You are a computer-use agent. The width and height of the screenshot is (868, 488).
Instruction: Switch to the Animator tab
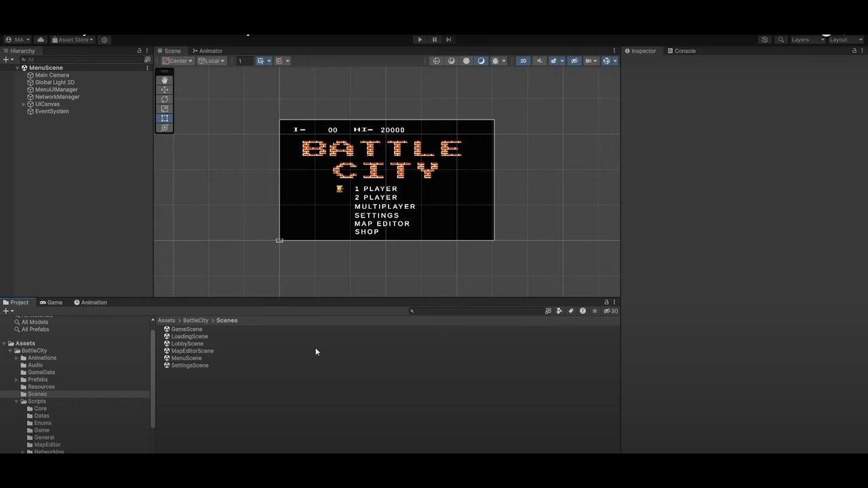[x=207, y=51]
